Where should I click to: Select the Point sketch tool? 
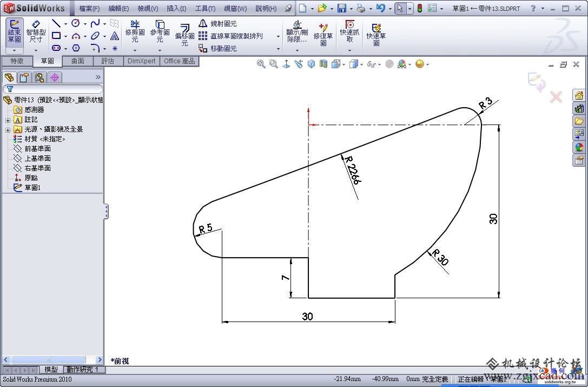(115, 48)
